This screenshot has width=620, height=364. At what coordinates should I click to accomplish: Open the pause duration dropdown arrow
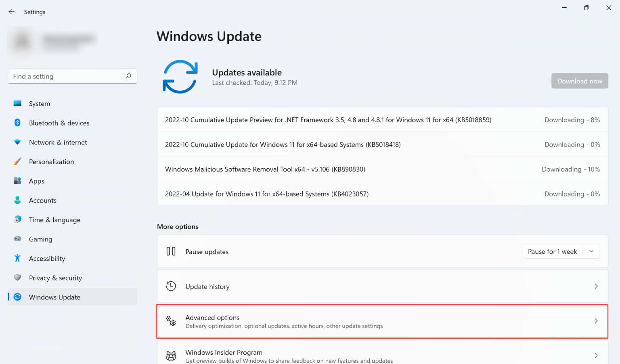click(591, 251)
